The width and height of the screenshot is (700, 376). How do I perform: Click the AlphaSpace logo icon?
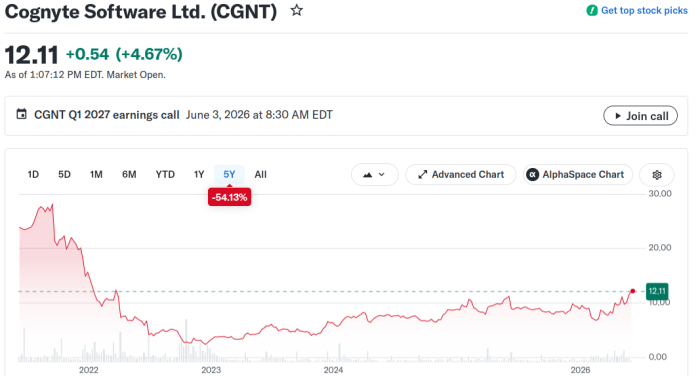click(533, 175)
